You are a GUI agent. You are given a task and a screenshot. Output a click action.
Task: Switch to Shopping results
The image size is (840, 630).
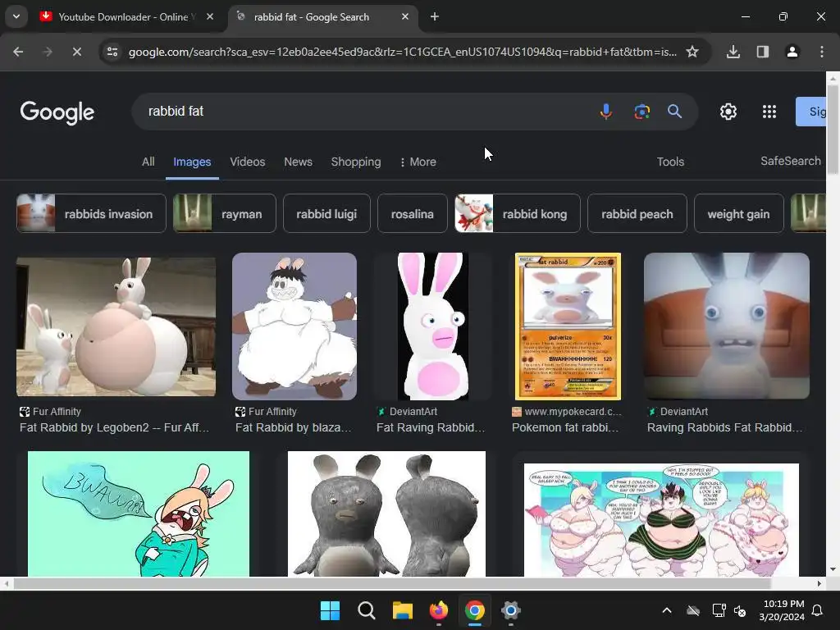pyautogui.click(x=356, y=162)
